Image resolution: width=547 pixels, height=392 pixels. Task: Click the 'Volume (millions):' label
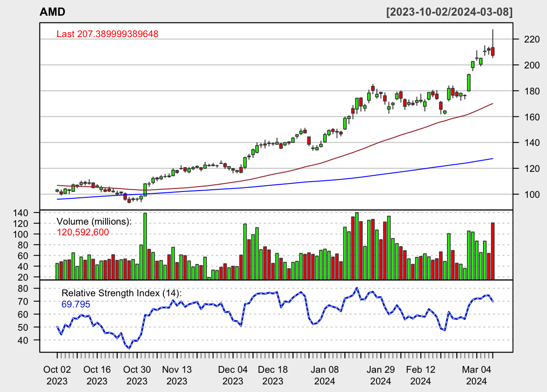point(94,222)
